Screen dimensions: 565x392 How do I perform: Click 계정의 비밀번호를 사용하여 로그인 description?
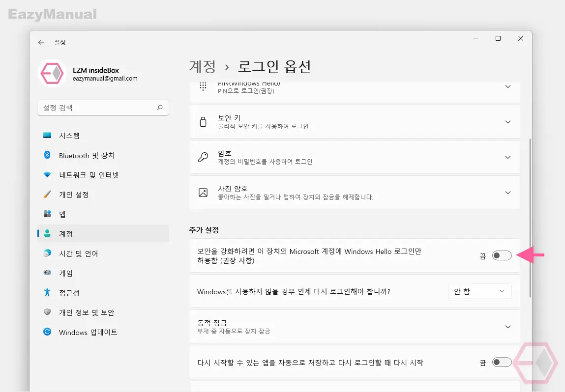click(265, 162)
